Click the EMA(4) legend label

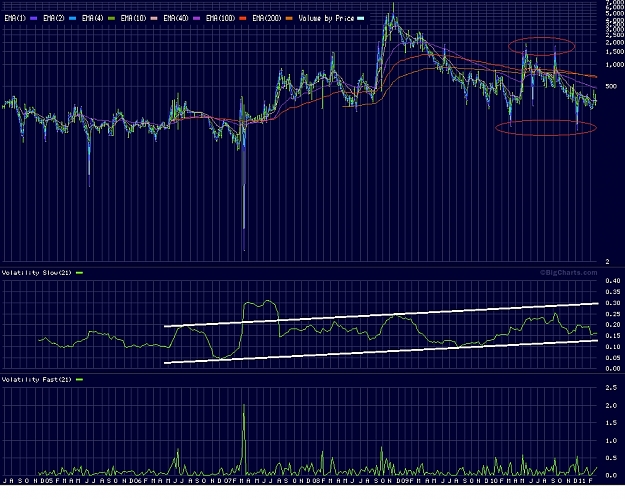coord(92,18)
